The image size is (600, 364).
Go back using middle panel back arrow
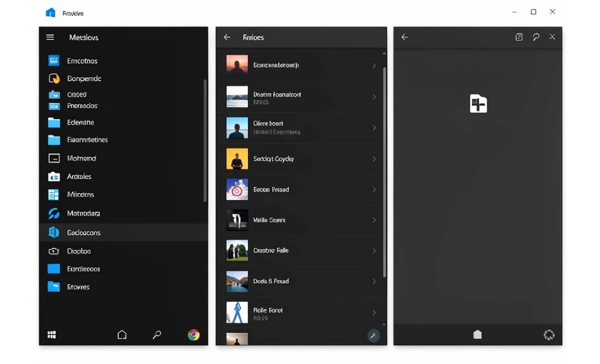click(x=227, y=37)
